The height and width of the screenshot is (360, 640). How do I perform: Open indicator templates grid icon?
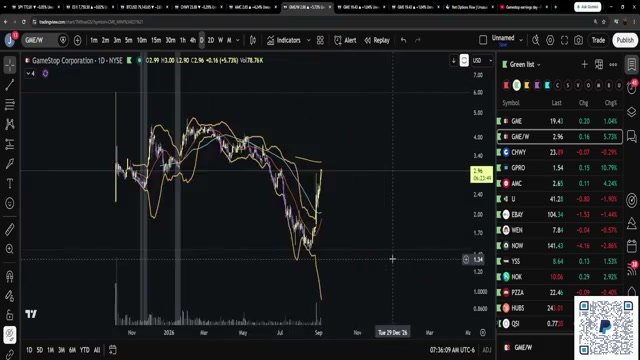point(320,40)
